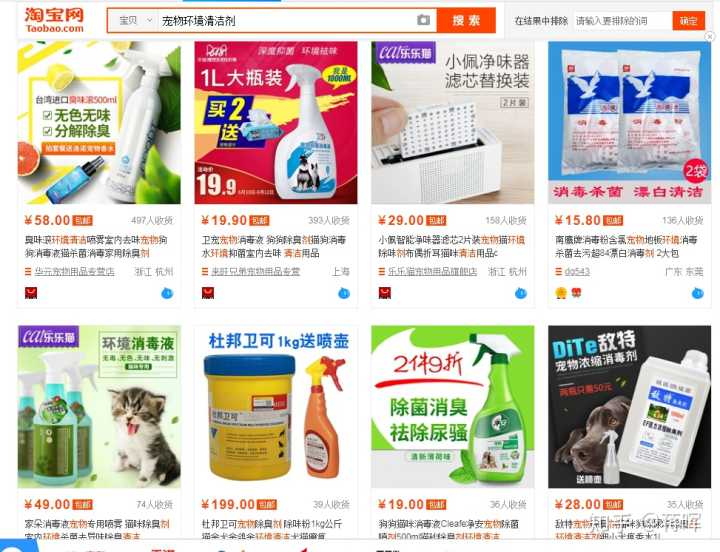Click the camera image-search icon
This screenshot has width=720, height=552.
tap(423, 20)
